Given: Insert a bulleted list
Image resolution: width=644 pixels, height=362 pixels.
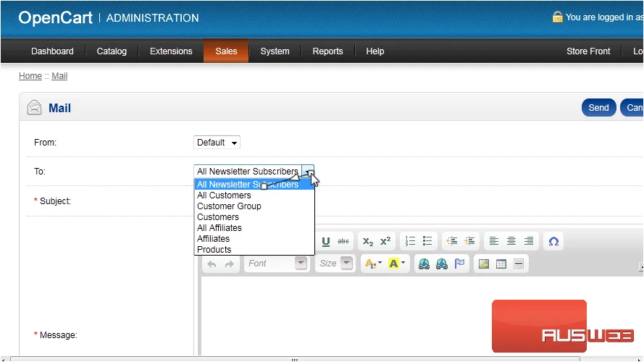Looking at the screenshot, I should [427, 241].
